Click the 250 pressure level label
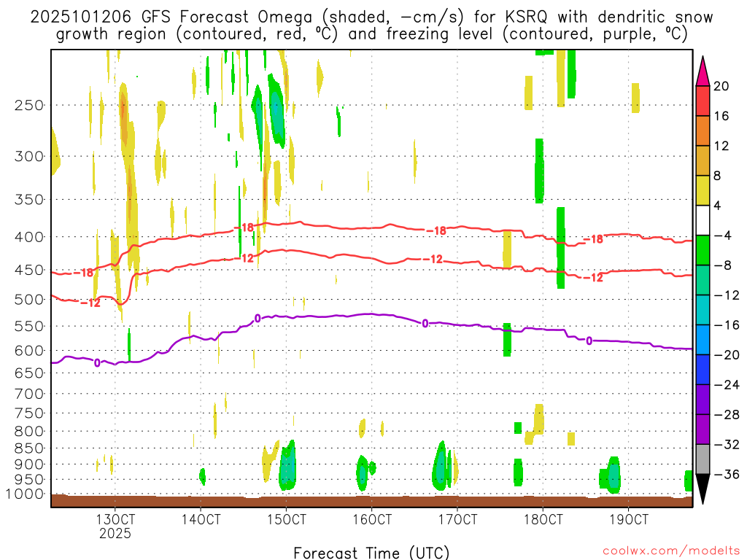Image resolution: width=747 pixels, height=560 pixels. 29,105
